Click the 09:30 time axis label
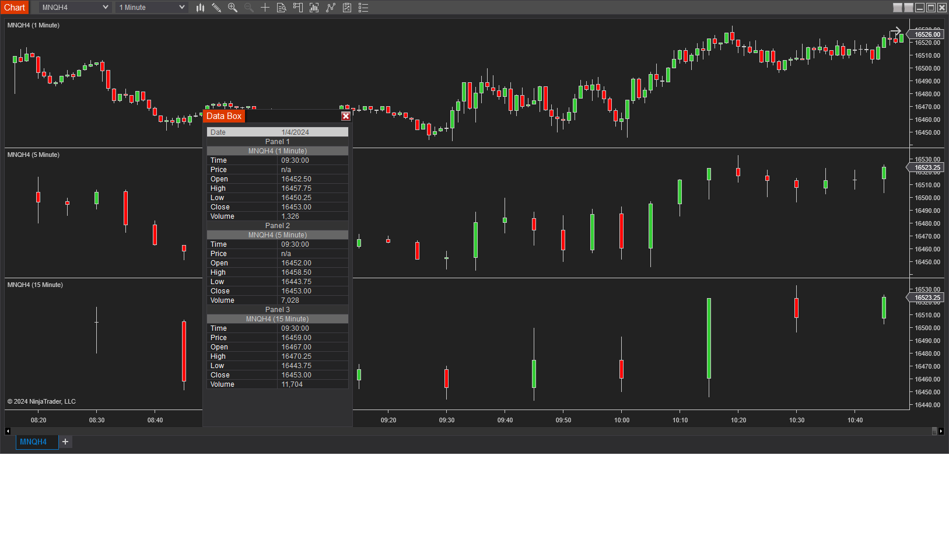Image resolution: width=949 pixels, height=560 pixels. [447, 420]
